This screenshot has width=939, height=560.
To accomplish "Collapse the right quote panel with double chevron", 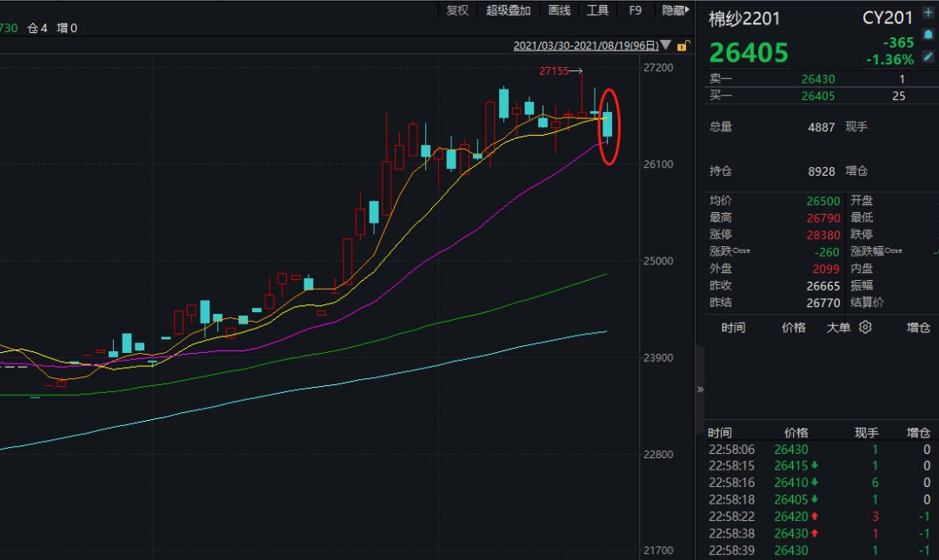I will (700, 390).
